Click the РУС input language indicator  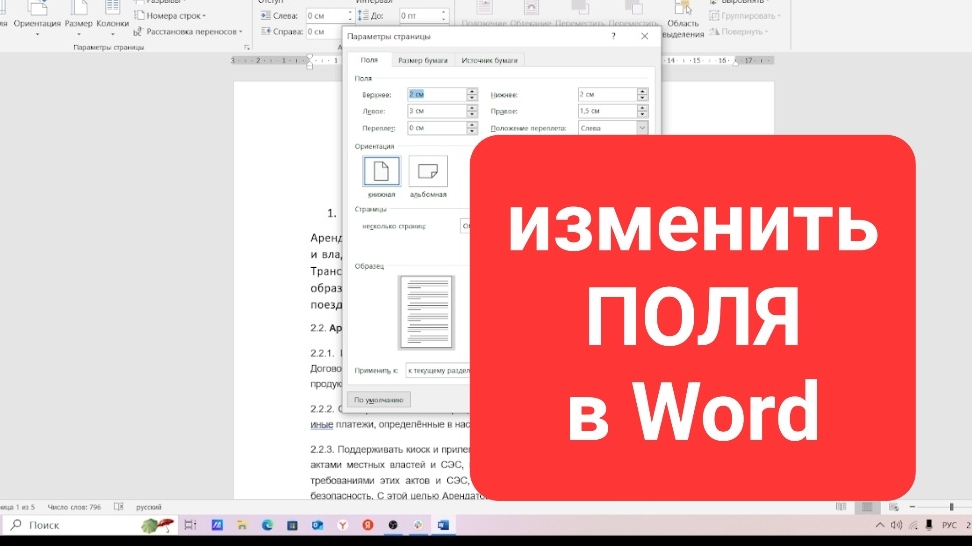(x=949, y=525)
